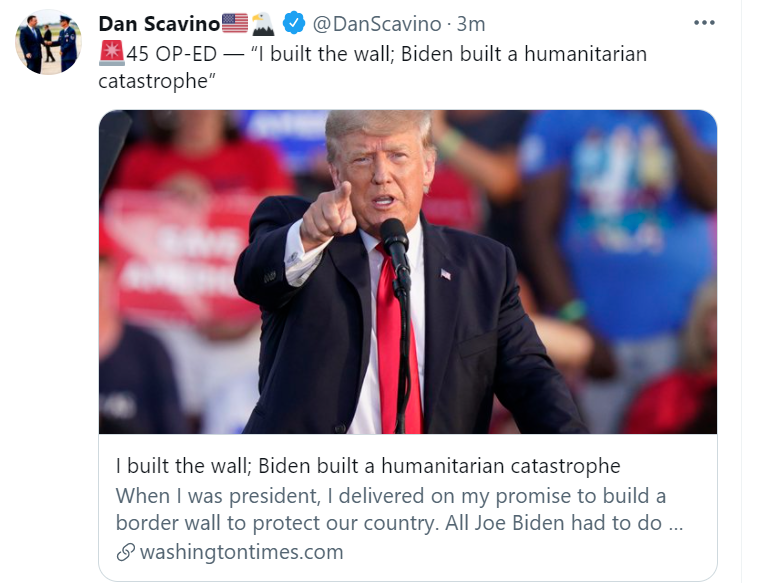This screenshot has height=583, width=762.
Task: Click the chain link icon before washingtontimes.com
Action: click(x=125, y=552)
